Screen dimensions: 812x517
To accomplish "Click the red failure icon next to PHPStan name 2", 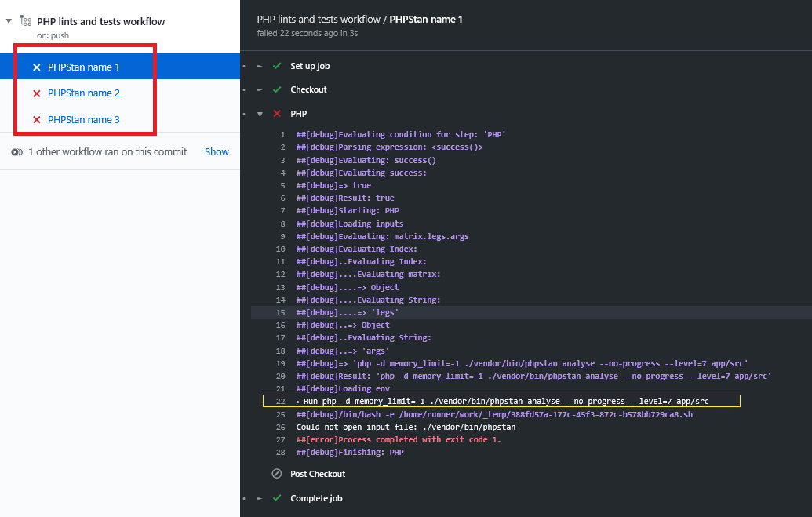I will (x=37, y=93).
